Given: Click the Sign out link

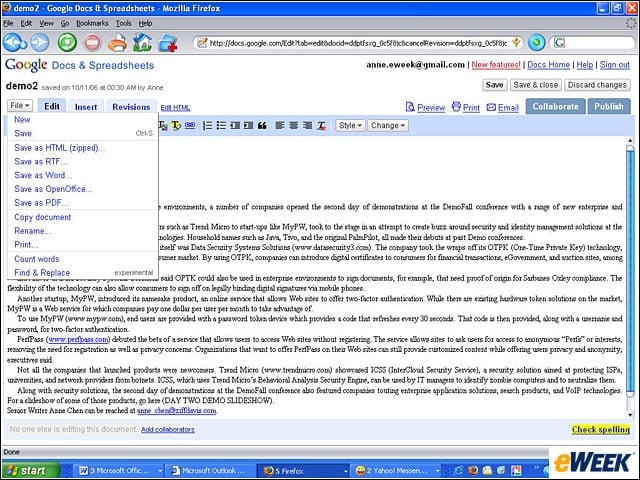Looking at the screenshot, I should pyautogui.click(x=615, y=65).
